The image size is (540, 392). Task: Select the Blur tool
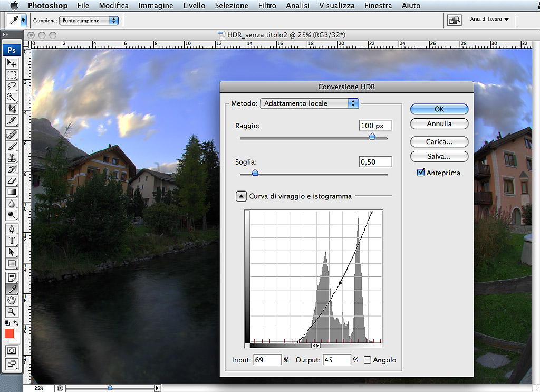pos(12,204)
